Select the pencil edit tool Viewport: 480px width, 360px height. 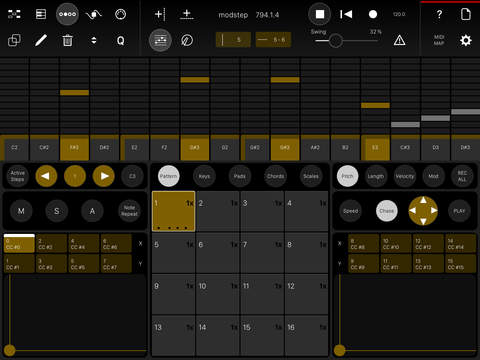pyautogui.click(x=41, y=40)
